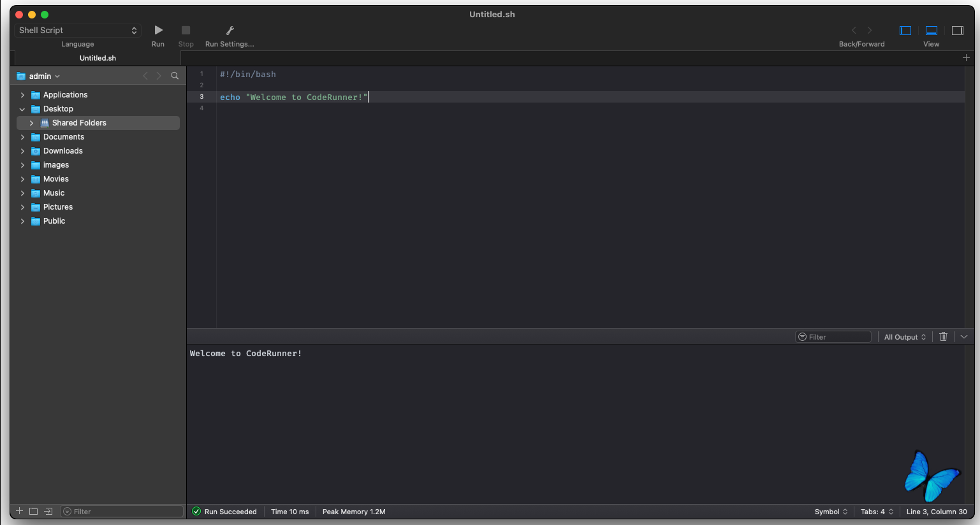Go forward in file browser history
Image resolution: width=980 pixels, height=525 pixels.
[159, 76]
